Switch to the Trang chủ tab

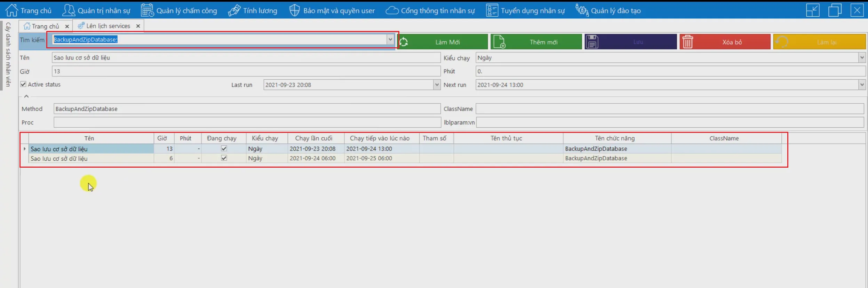[45, 26]
